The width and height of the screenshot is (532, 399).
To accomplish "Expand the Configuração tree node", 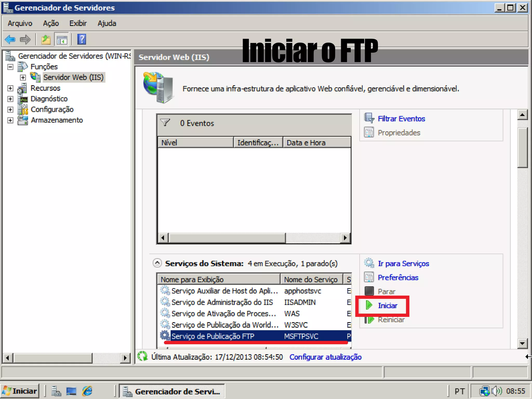I will coord(10,110).
